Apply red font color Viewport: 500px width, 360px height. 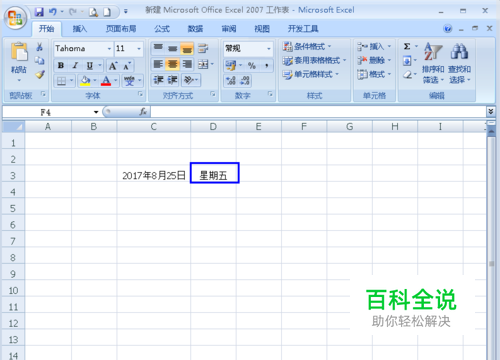(x=106, y=81)
